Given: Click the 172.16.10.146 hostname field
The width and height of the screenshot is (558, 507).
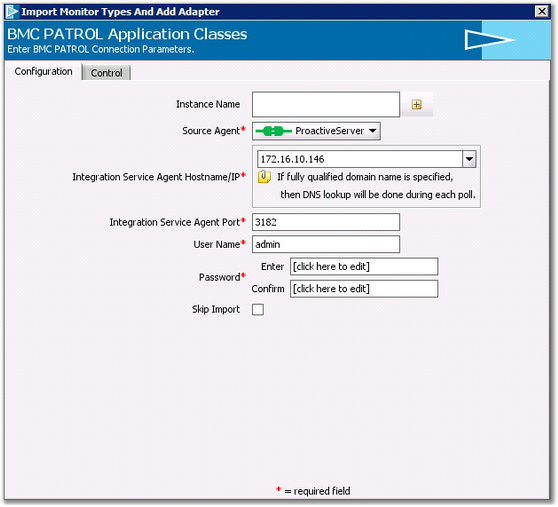Looking at the screenshot, I should click(x=360, y=159).
